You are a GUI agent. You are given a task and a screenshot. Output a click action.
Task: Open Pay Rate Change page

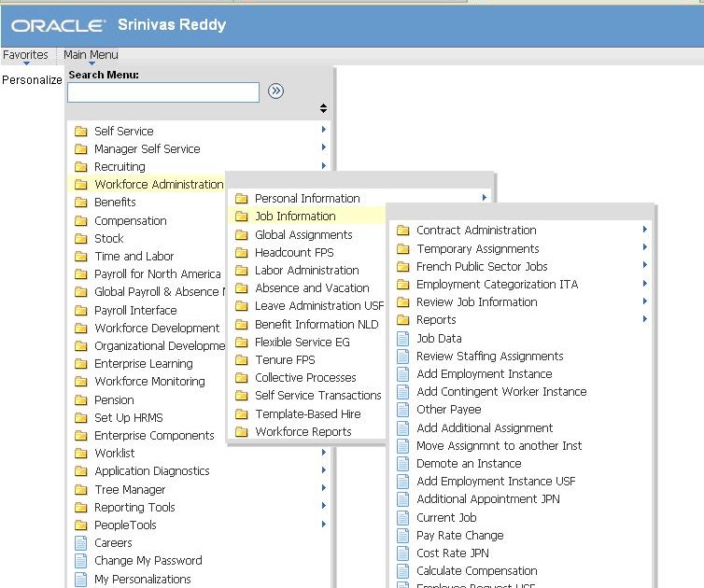[459, 536]
